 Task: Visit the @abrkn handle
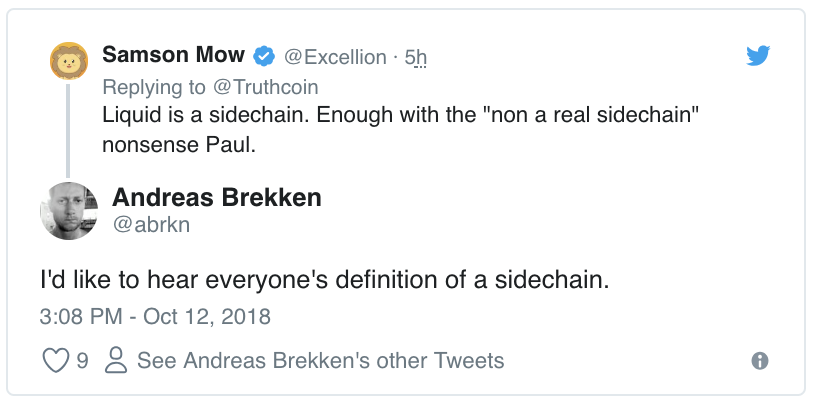pos(151,225)
